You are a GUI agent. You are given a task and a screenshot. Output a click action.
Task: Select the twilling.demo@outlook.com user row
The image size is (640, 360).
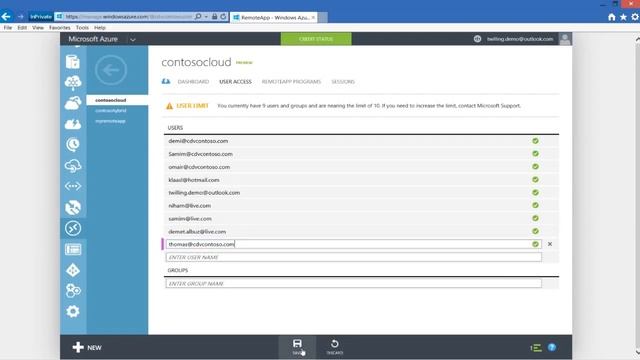pyautogui.click(x=361, y=193)
